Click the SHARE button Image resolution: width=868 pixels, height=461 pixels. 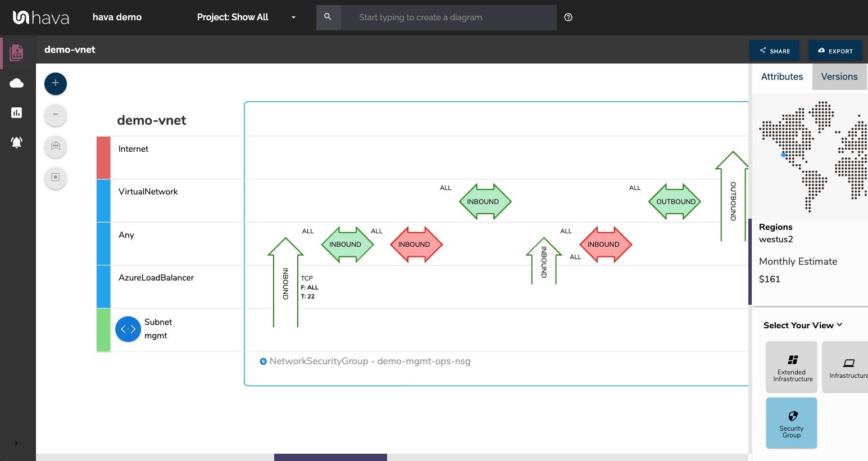pos(774,50)
